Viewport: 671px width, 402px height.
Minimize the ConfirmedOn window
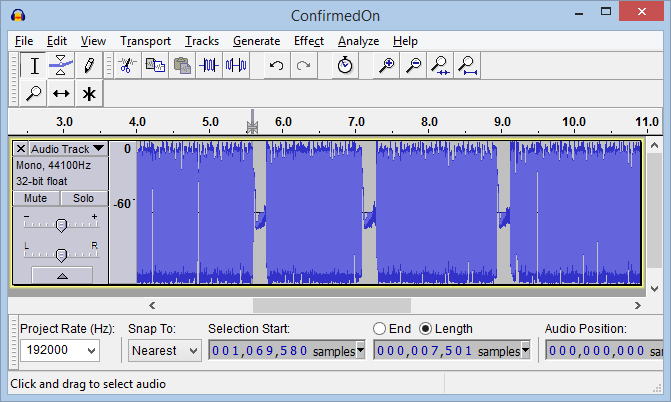point(579,12)
